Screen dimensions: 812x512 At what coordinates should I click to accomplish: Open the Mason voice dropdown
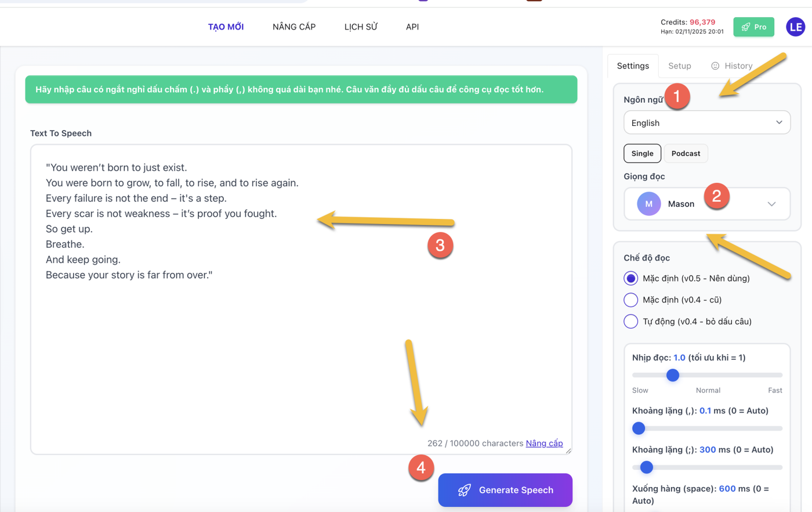(x=707, y=204)
